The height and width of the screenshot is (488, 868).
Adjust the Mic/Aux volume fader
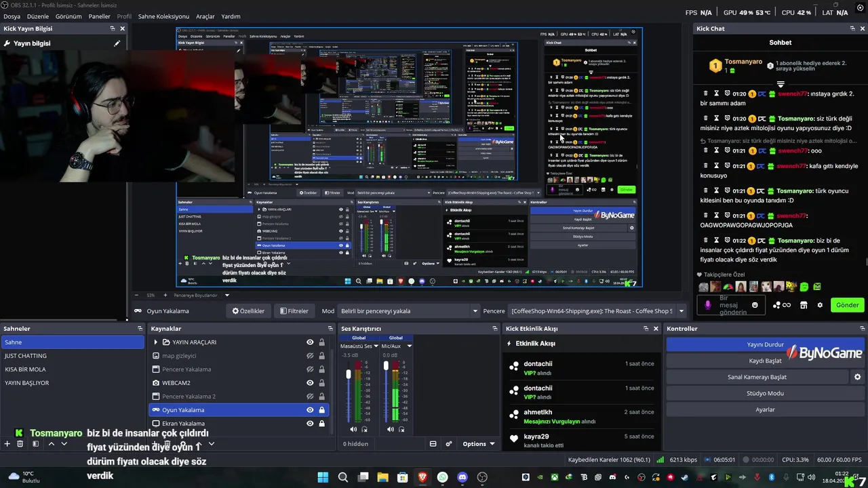point(386,366)
